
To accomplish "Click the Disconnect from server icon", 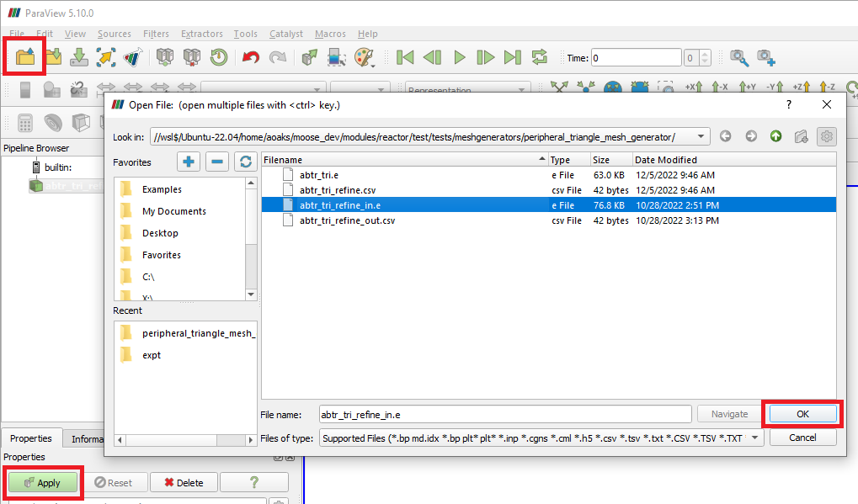I will click(x=191, y=57).
